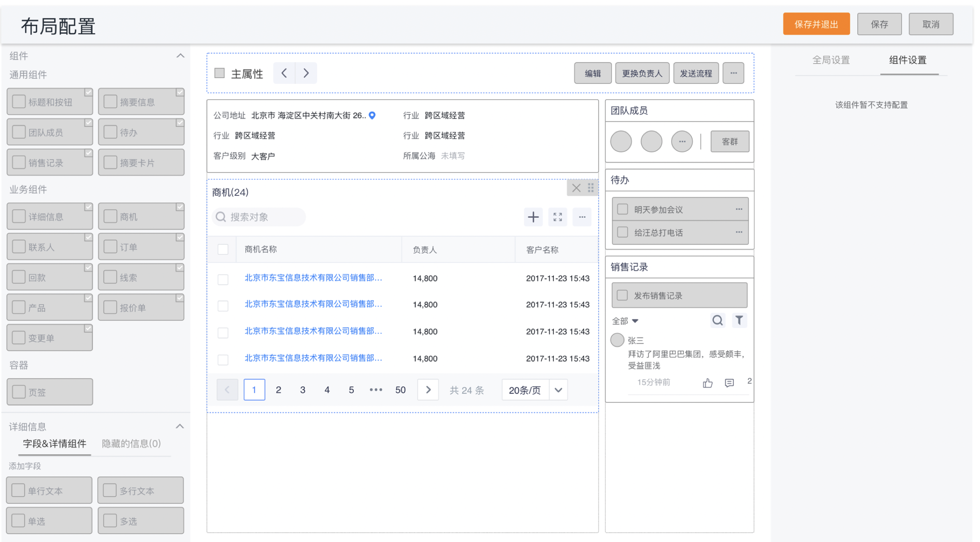
Task: Open the 隐藏的信息(0) tab
Action: pos(131,444)
